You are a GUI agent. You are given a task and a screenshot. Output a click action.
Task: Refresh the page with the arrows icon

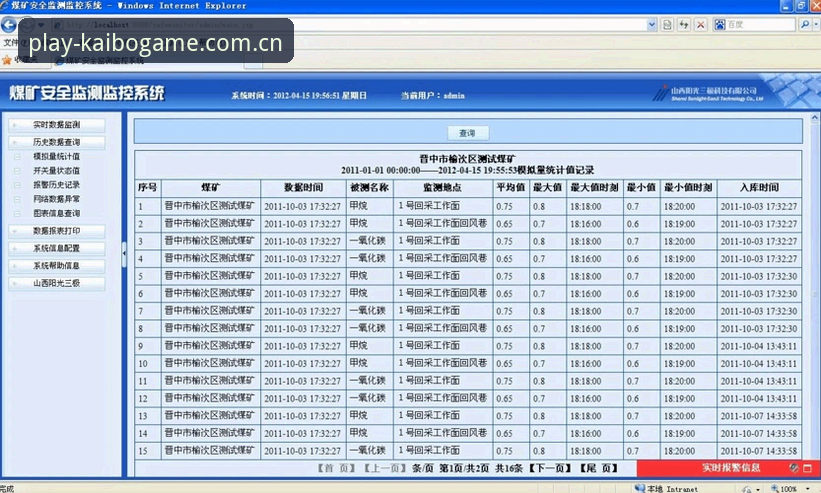(x=683, y=25)
